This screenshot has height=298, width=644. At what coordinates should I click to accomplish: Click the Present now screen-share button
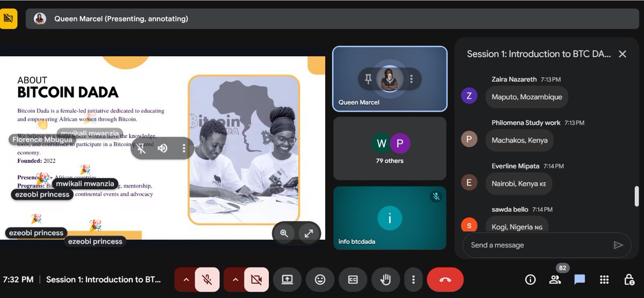click(287, 279)
